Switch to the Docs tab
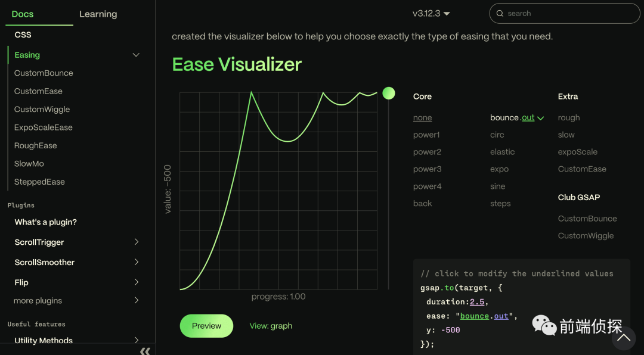This screenshot has height=355, width=644. pyautogui.click(x=23, y=14)
